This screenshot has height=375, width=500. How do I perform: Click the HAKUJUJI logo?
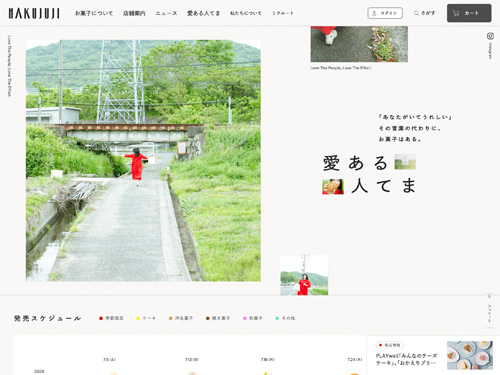(x=34, y=13)
